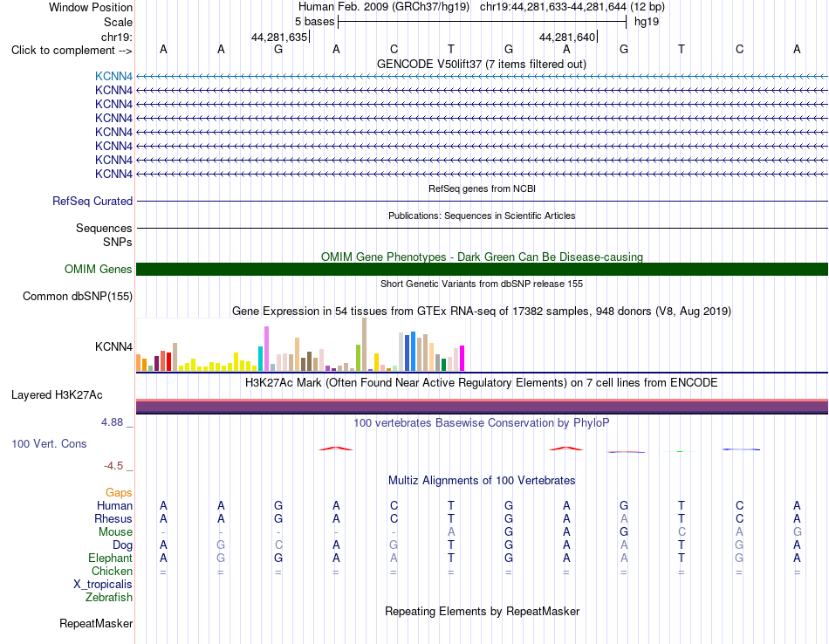
Task: Click the '5 bases' scale bar label
Action: pyautogui.click(x=314, y=22)
